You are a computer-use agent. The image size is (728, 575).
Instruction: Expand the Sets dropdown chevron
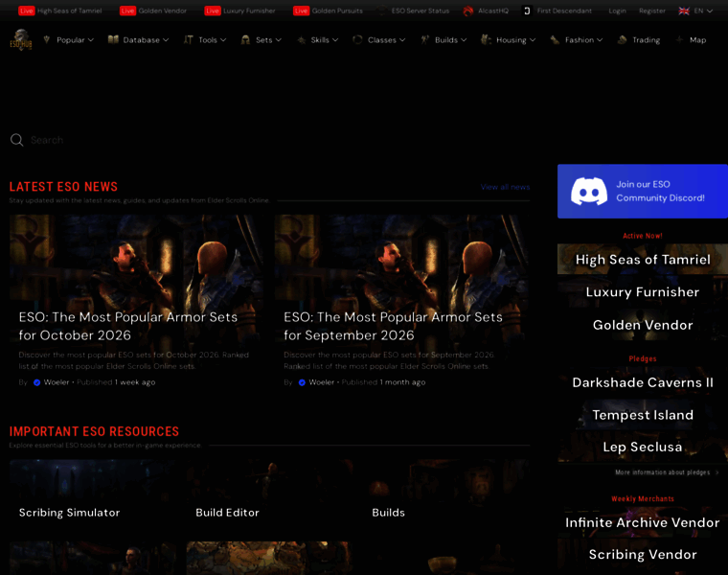(279, 40)
